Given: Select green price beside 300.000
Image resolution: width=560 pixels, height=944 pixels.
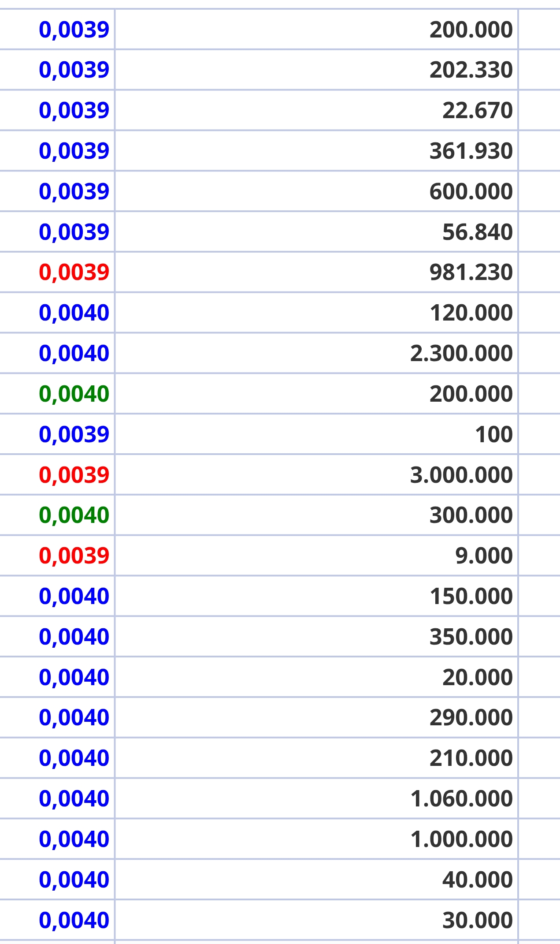Looking at the screenshot, I should [x=74, y=515].
